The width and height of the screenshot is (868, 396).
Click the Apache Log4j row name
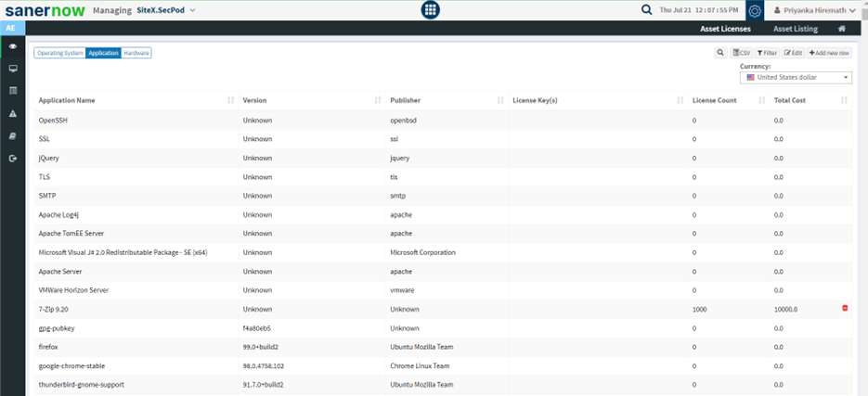(x=60, y=214)
